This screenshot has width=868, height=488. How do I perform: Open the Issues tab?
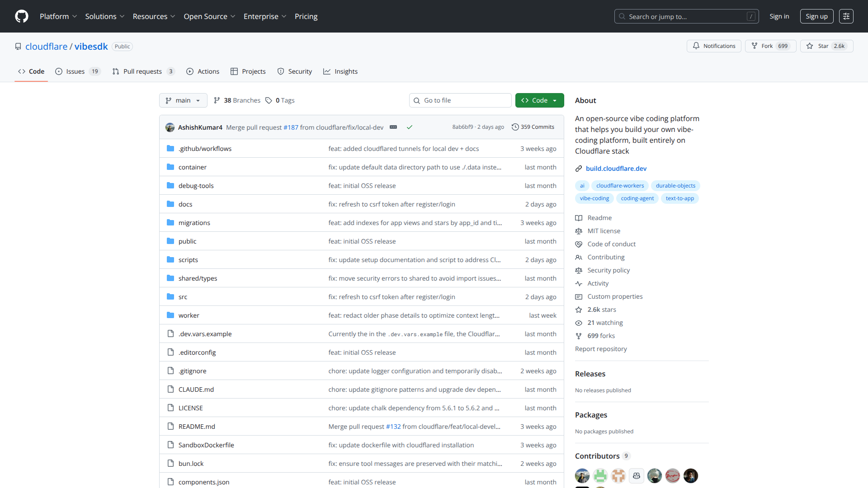click(x=75, y=71)
